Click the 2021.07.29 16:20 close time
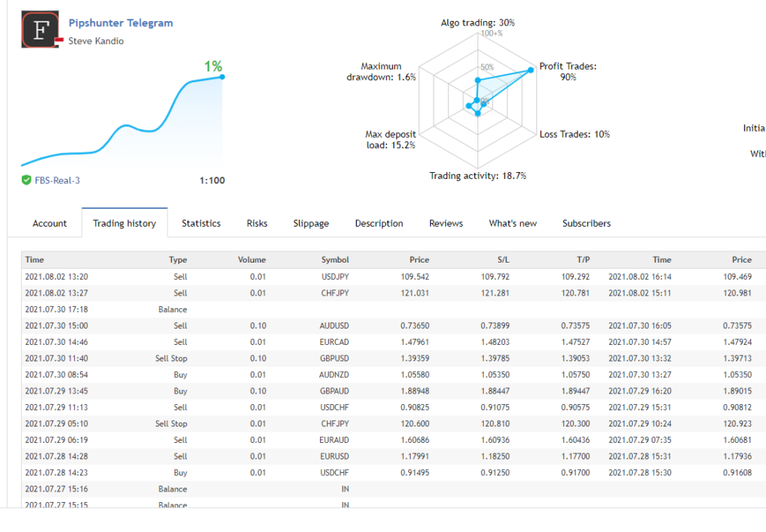Image resolution: width=766 pixels, height=532 pixels. coord(640,391)
